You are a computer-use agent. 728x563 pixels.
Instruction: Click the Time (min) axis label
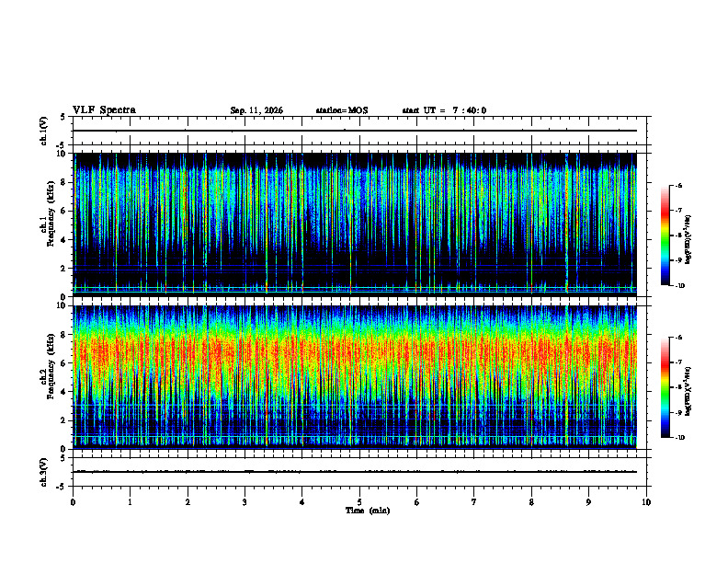click(x=368, y=511)
